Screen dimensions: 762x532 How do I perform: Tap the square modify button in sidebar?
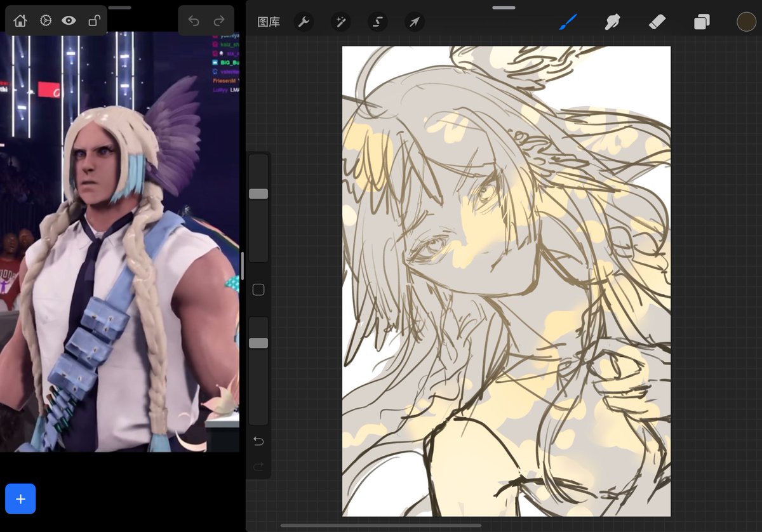[258, 290]
